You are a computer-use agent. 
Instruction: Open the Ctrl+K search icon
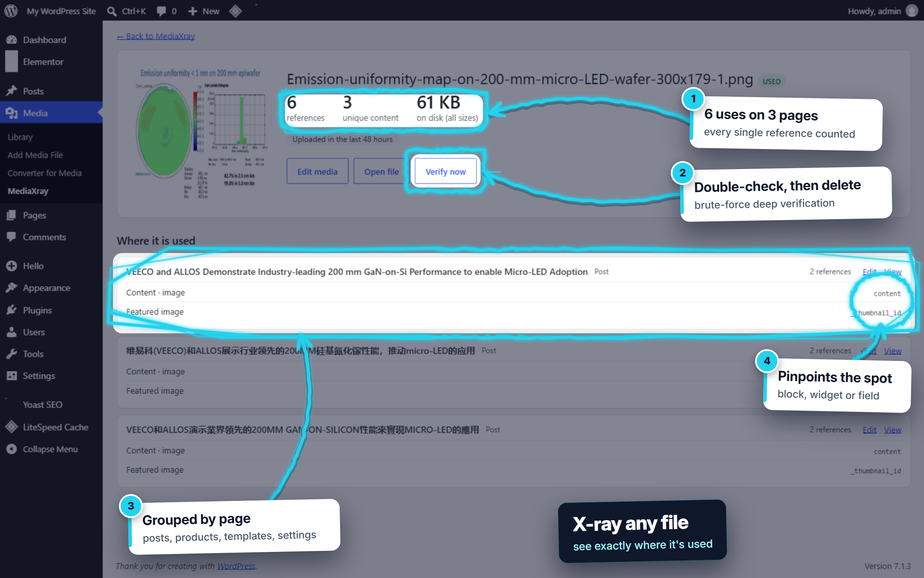pyautogui.click(x=112, y=11)
